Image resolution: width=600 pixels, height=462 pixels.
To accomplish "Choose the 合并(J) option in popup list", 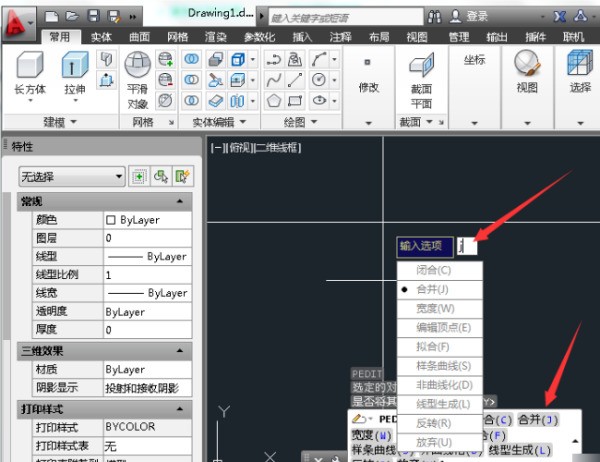I will (x=434, y=288).
